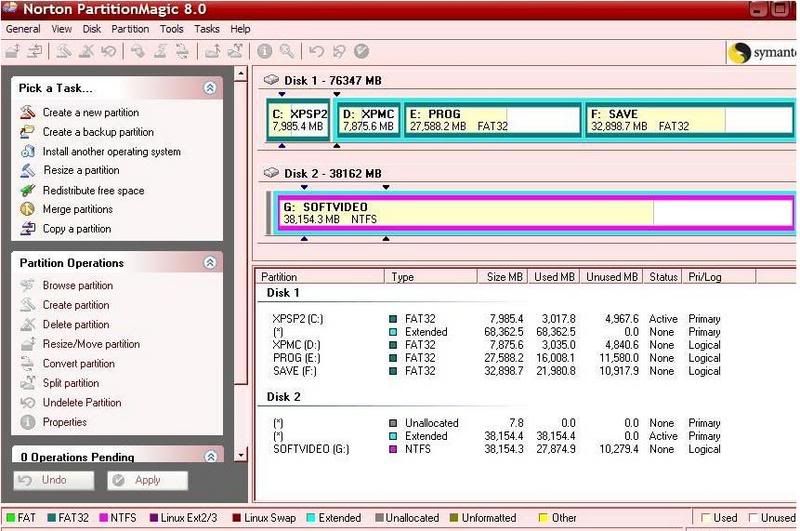This screenshot has height=531, width=800.
Task: Click the Convert partition operation icon
Action: pos(27,363)
